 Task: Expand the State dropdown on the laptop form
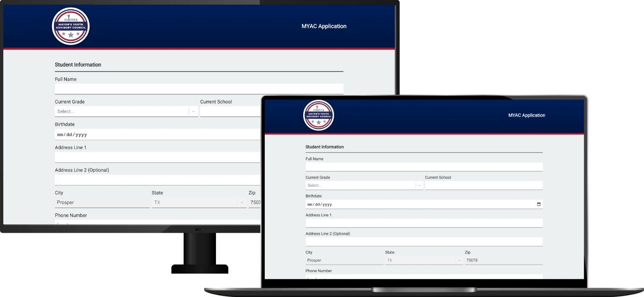click(x=459, y=260)
